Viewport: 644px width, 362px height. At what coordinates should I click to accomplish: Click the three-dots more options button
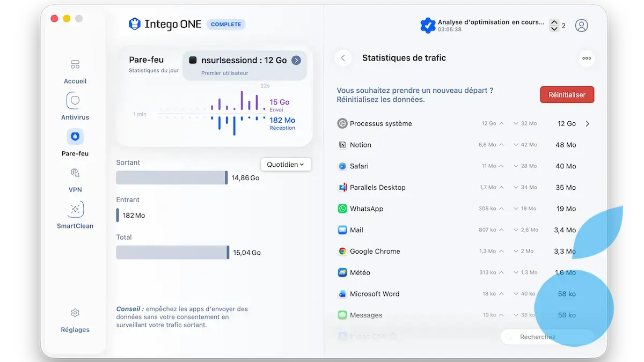point(587,58)
